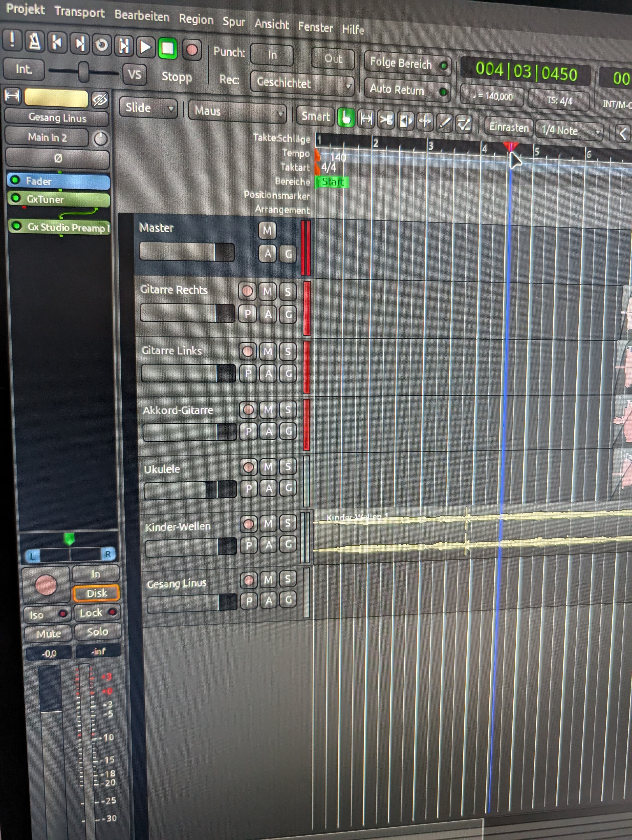Open the Ansicht menu
The height and width of the screenshot is (840, 632).
272,24
